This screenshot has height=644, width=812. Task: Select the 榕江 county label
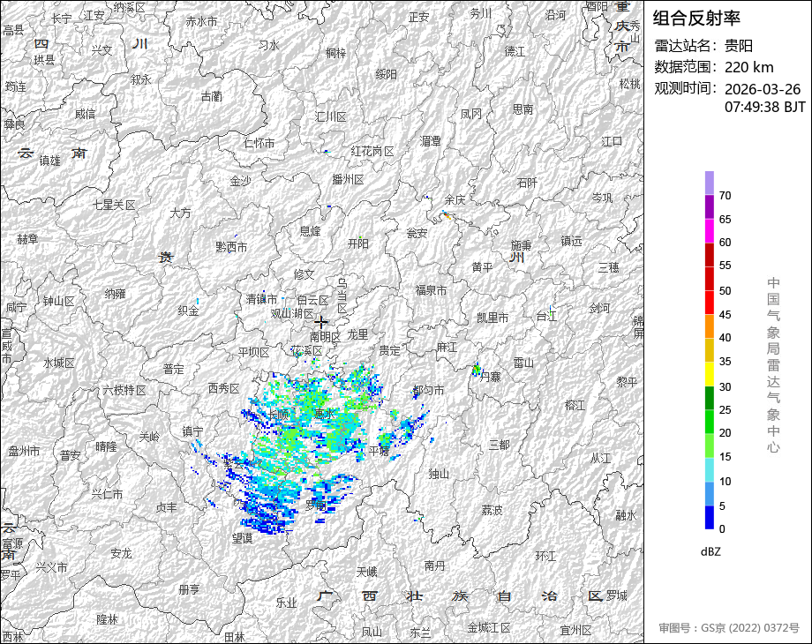tap(575, 404)
